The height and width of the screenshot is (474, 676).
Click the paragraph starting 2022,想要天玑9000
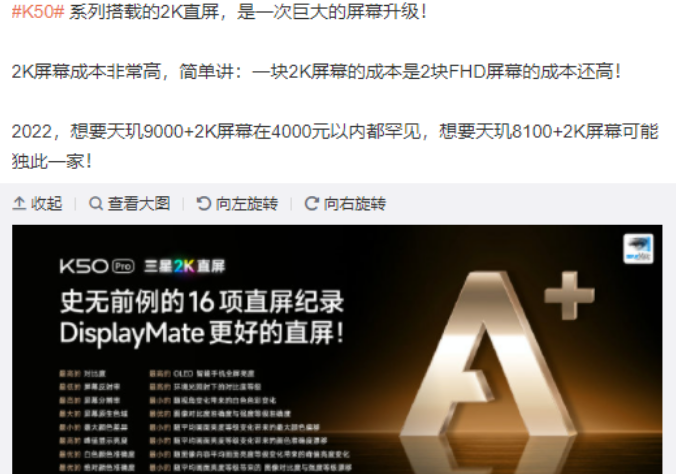335,147
